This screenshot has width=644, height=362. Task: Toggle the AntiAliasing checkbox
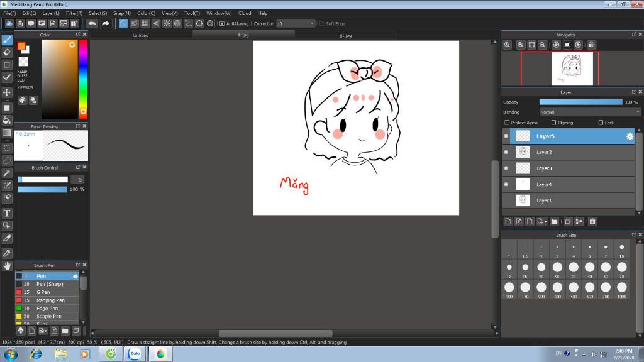(x=222, y=24)
